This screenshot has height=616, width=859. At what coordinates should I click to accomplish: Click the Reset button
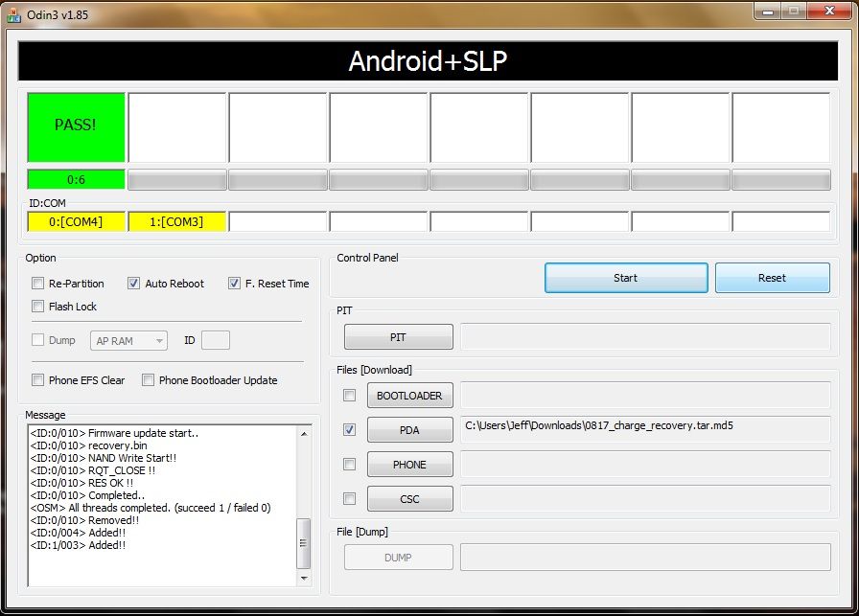coord(773,278)
